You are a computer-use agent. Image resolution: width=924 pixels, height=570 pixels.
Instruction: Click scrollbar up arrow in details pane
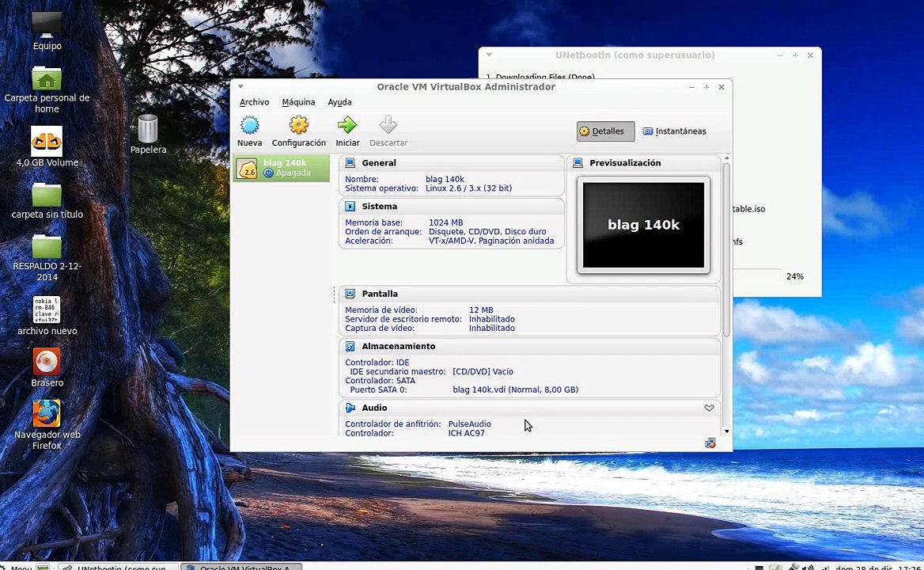click(726, 158)
